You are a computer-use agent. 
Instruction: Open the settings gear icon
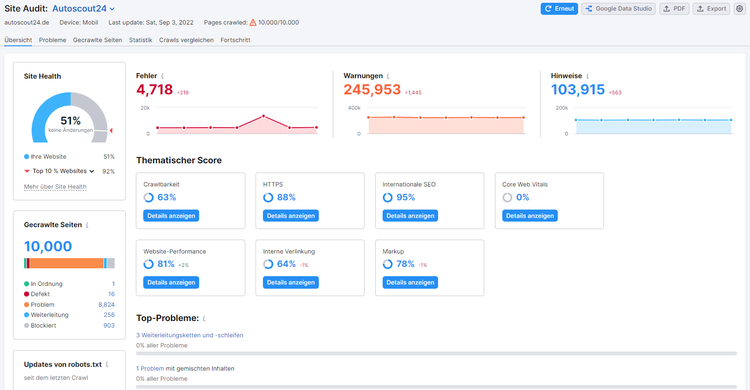tap(739, 9)
